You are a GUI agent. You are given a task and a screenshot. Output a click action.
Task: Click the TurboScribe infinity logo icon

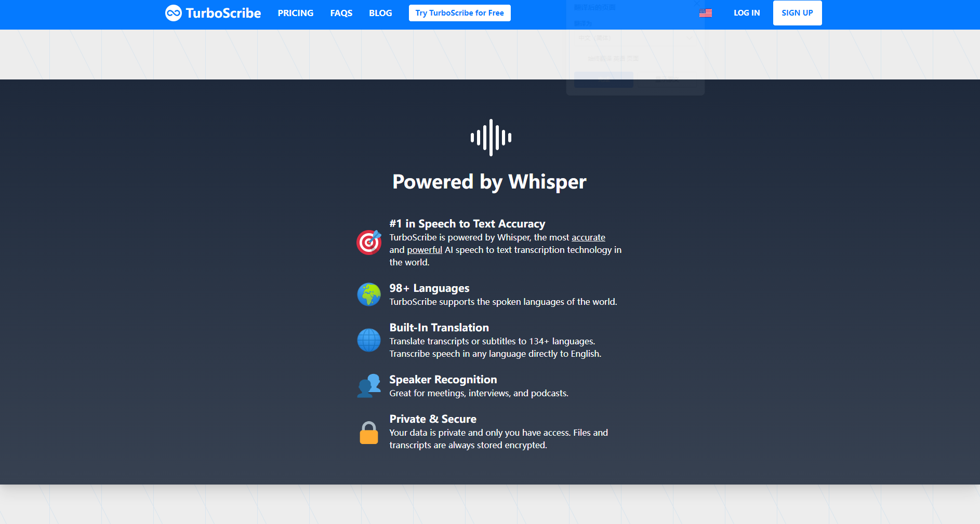coord(174,13)
